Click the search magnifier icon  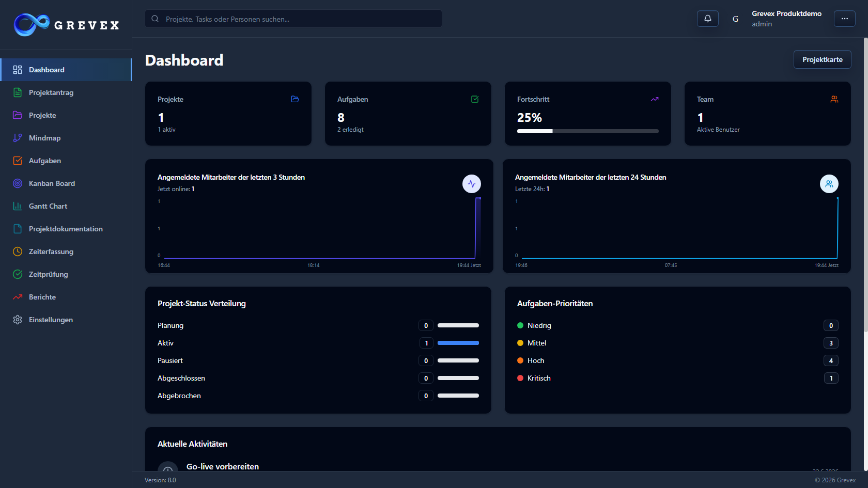click(x=155, y=19)
